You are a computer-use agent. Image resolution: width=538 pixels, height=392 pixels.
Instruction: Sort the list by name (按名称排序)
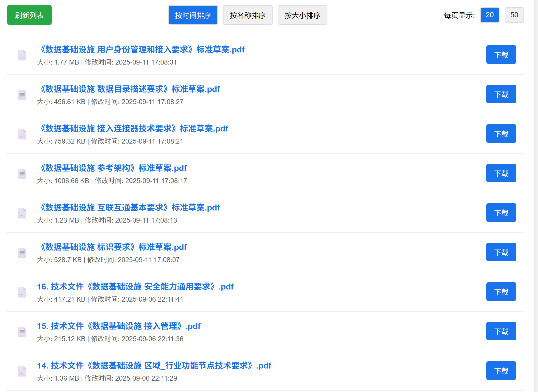(248, 15)
